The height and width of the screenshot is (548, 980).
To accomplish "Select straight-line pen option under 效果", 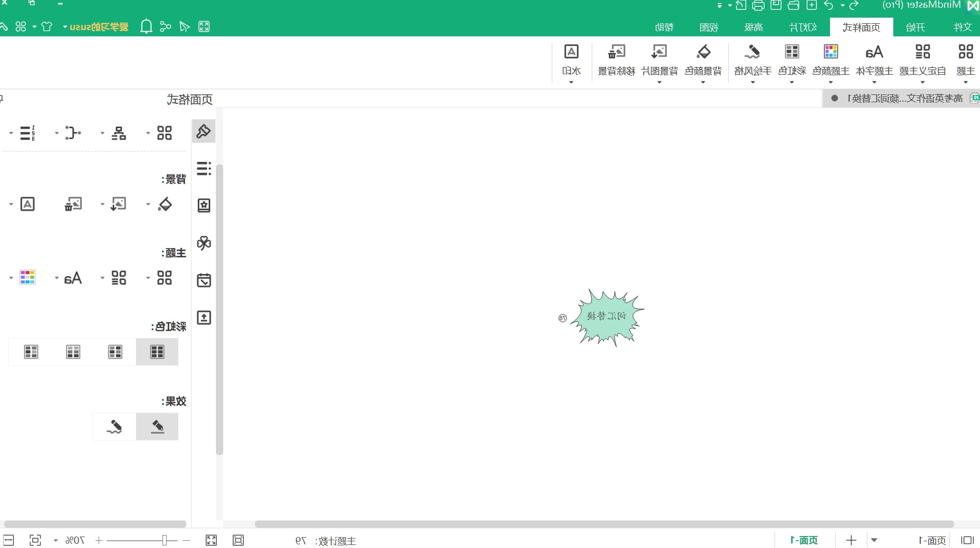I will [x=157, y=427].
